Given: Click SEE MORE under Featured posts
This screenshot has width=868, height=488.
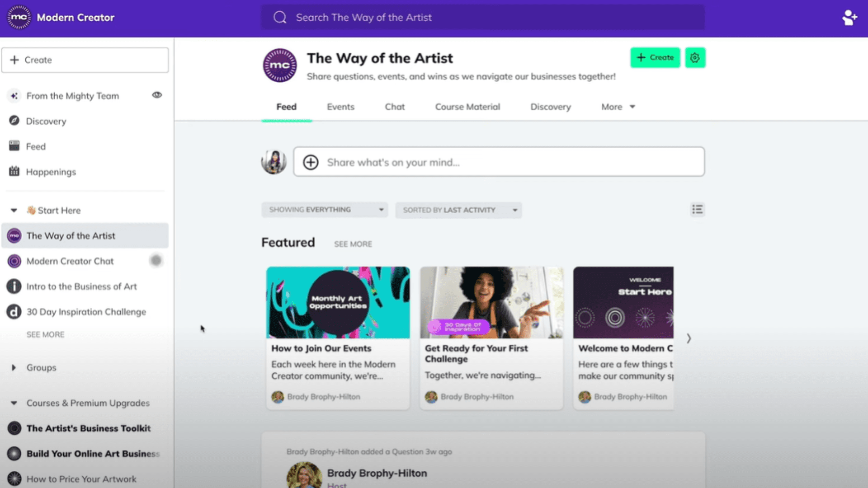Looking at the screenshot, I should coord(353,243).
